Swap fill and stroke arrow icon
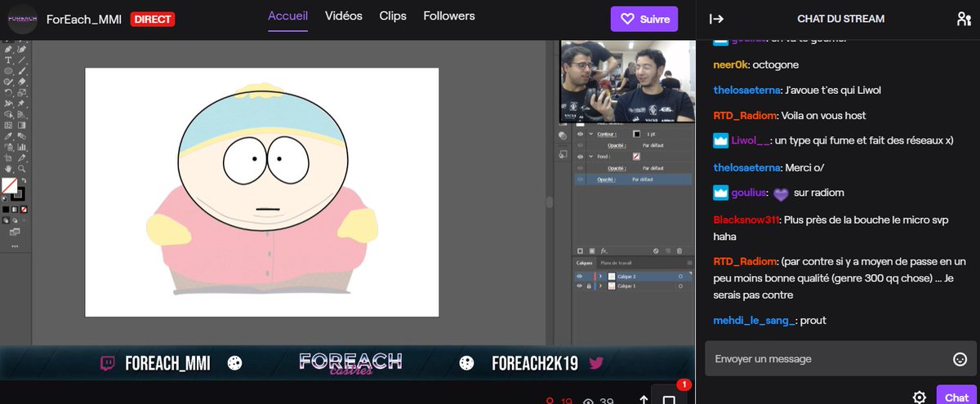This screenshot has height=404, width=980. [24, 180]
